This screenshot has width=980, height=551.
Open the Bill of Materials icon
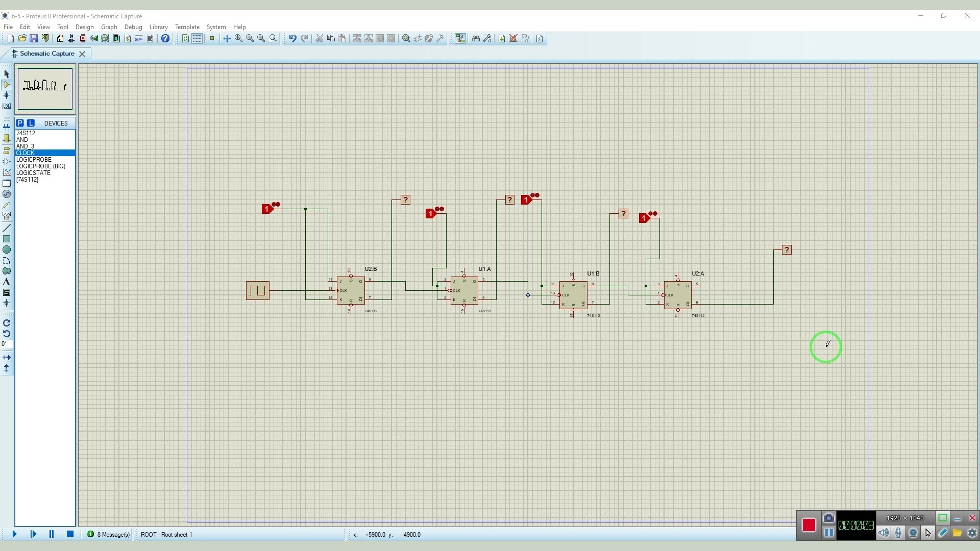tap(128, 39)
